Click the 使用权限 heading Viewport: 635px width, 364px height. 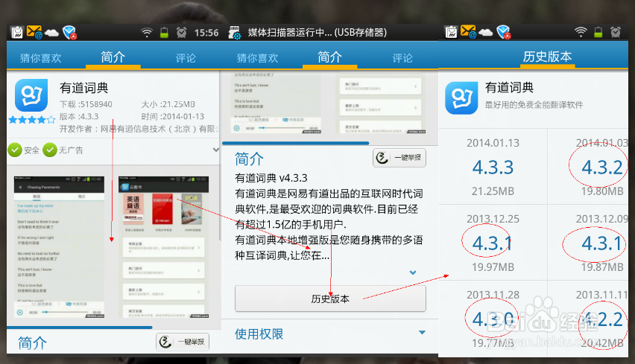259,334
